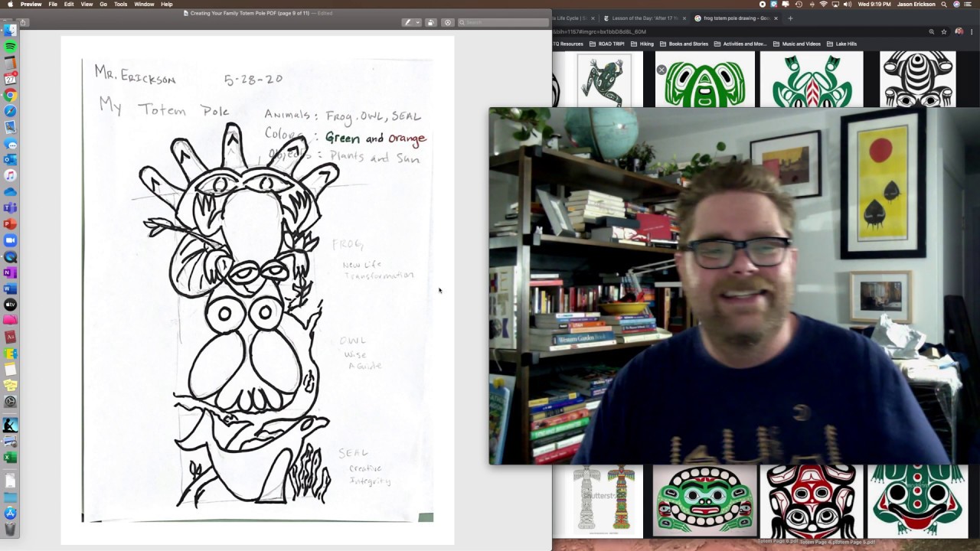Click Preview's markup pen tool
Screen dimensions: 980x551
pyautogui.click(x=407, y=22)
